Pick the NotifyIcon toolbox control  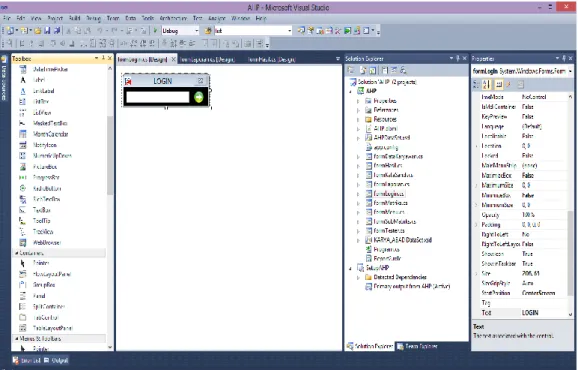(45, 145)
